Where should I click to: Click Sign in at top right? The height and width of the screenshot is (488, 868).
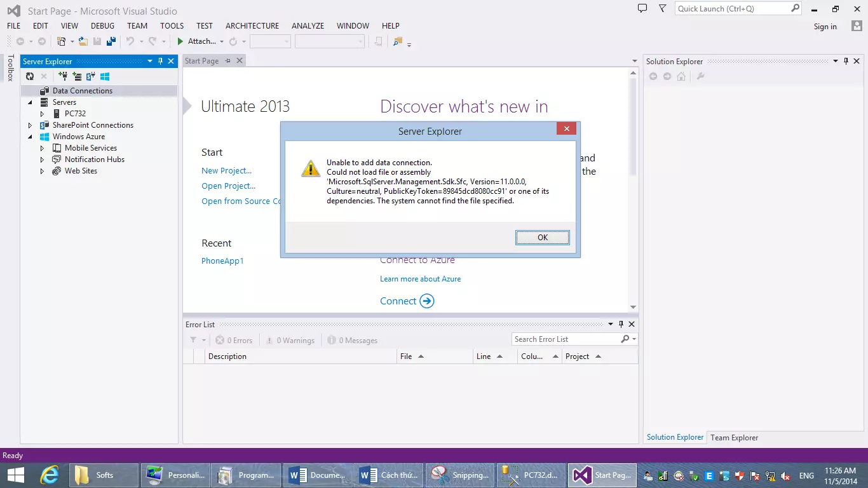click(825, 27)
